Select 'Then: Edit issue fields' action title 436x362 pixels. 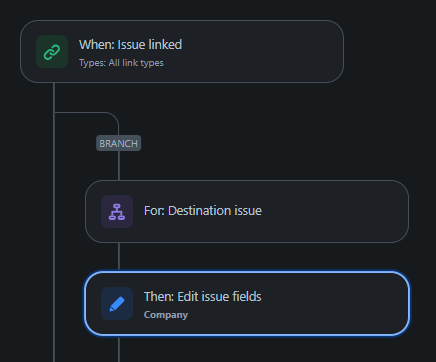pyautogui.click(x=203, y=296)
